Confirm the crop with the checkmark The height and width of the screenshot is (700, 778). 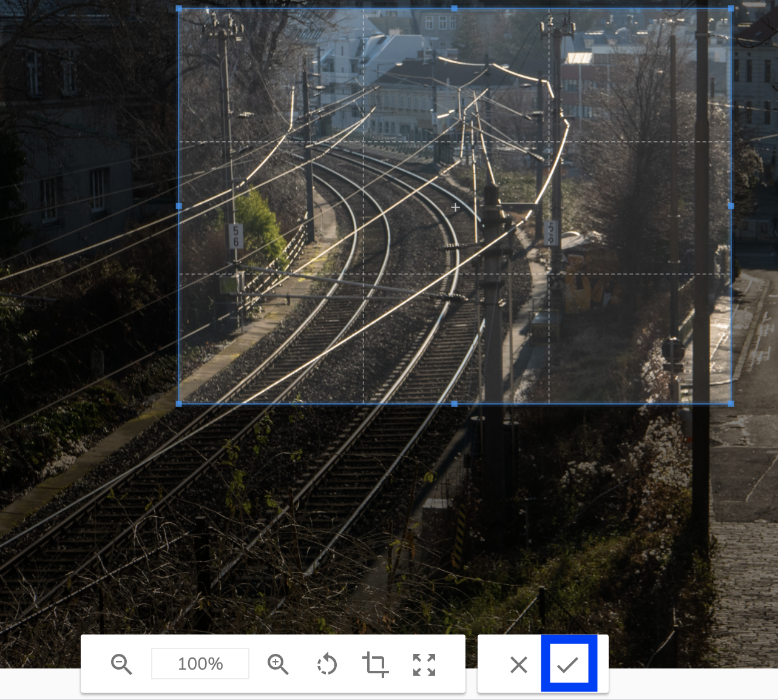569,664
